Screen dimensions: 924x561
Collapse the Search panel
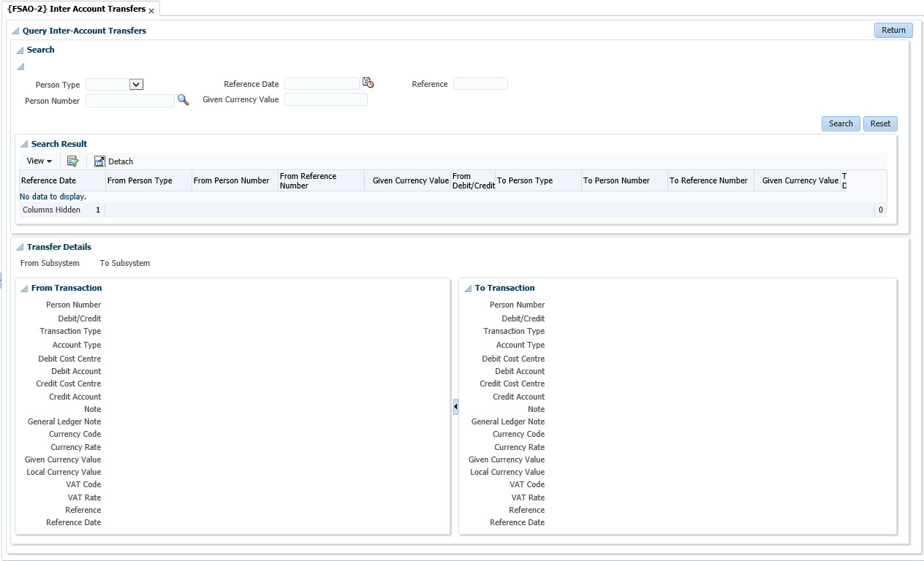[20, 50]
